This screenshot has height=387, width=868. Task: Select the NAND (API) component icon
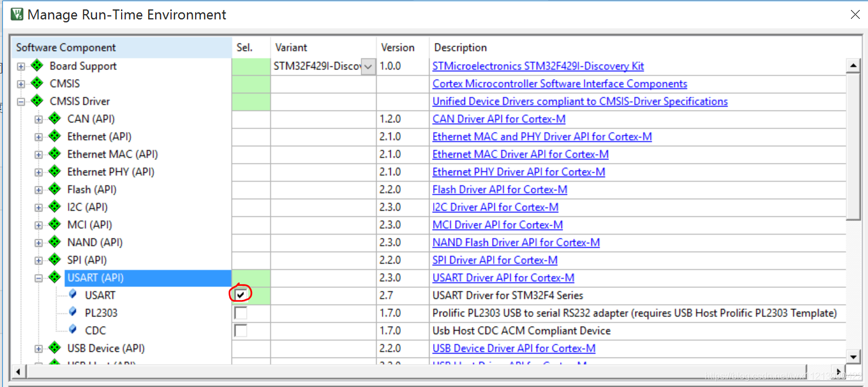pos(54,242)
